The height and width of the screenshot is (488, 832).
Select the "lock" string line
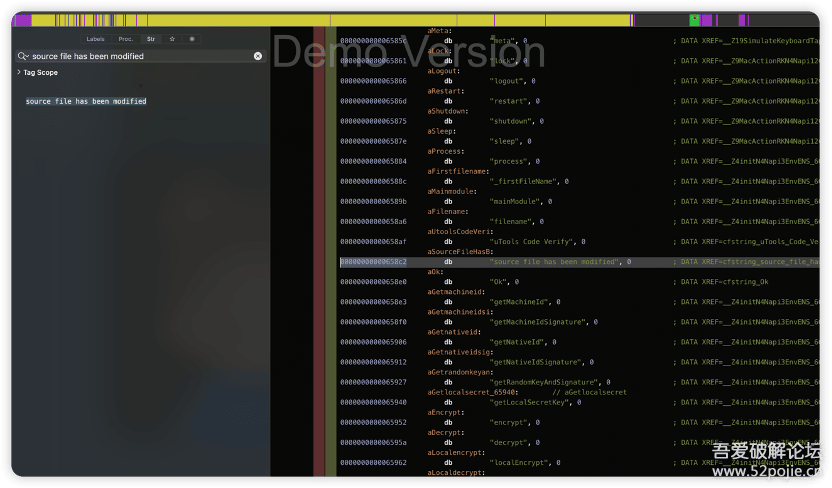(509, 60)
